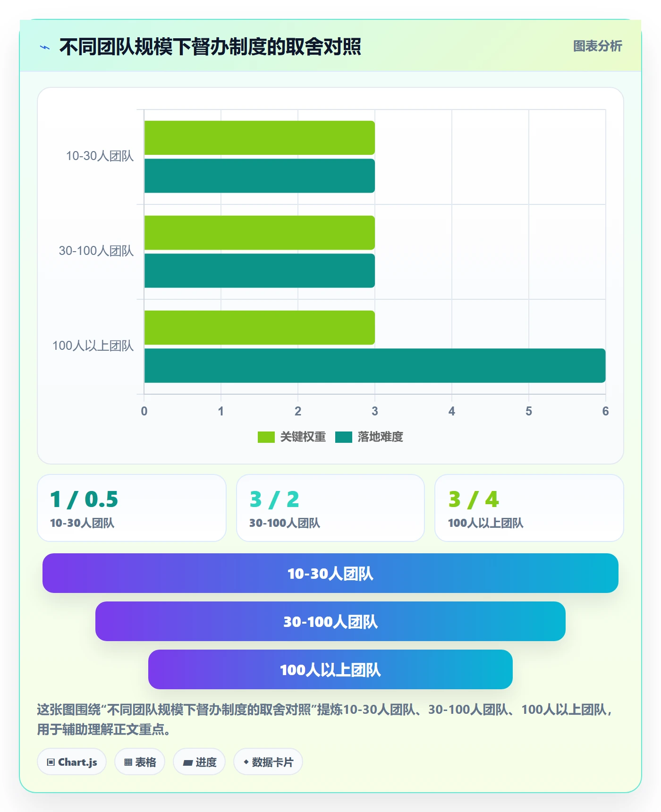Select the middle gradient bar 30-100人团队
The height and width of the screenshot is (812, 661).
(330, 621)
